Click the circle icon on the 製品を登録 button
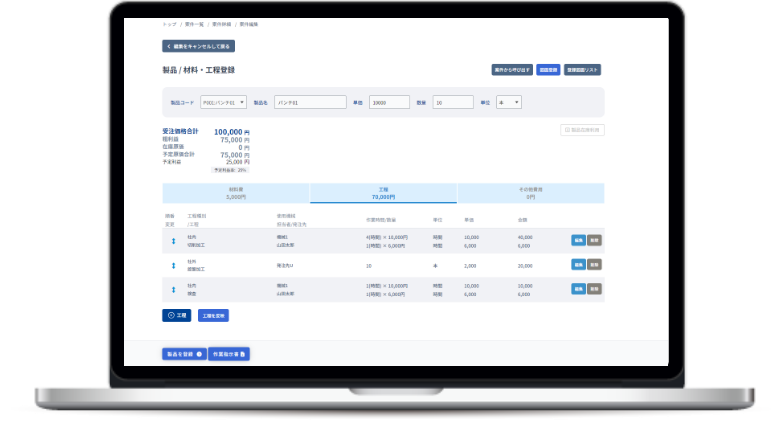780x421 pixels. tap(199, 354)
